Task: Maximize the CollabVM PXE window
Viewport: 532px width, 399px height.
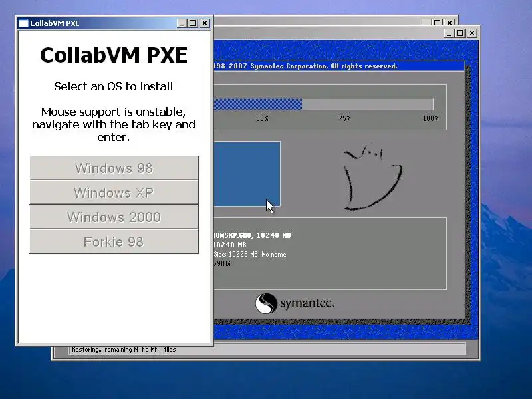Action: click(x=193, y=23)
